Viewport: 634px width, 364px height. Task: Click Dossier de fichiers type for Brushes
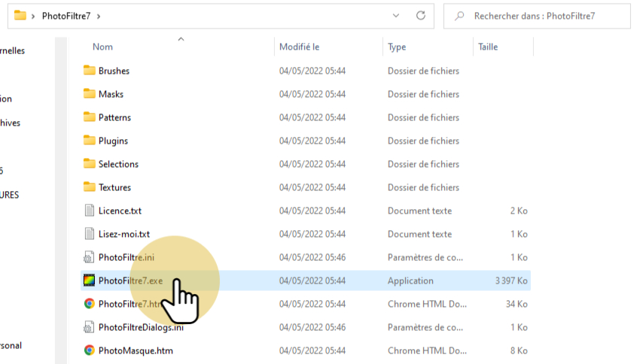coord(423,71)
